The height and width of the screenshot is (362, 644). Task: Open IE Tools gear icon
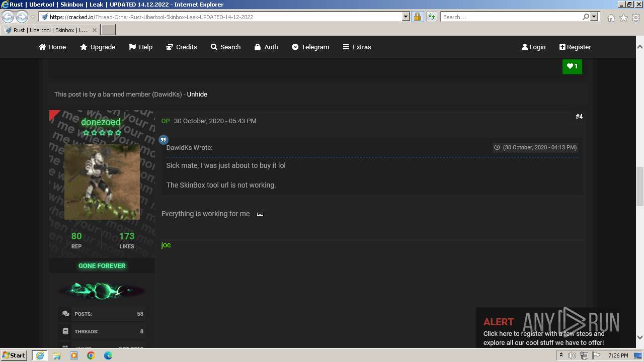click(x=636, y=18)
